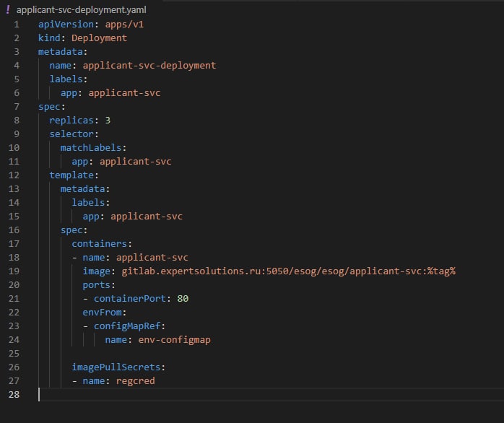Click the value 'regcred'
504x423 pixels.
(135, 381)
